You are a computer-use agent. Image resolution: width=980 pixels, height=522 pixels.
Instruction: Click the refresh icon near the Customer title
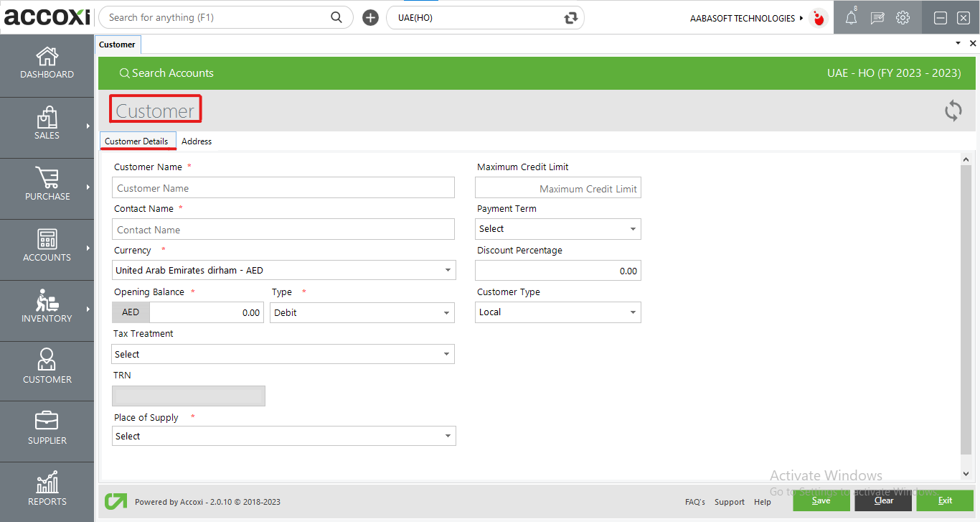[953, 111]
